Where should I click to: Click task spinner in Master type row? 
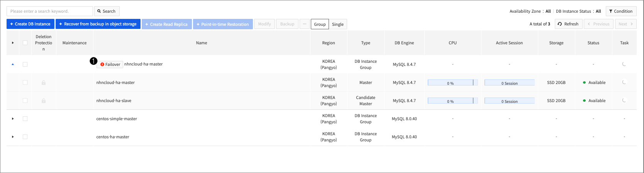click(x=624, y=82)
